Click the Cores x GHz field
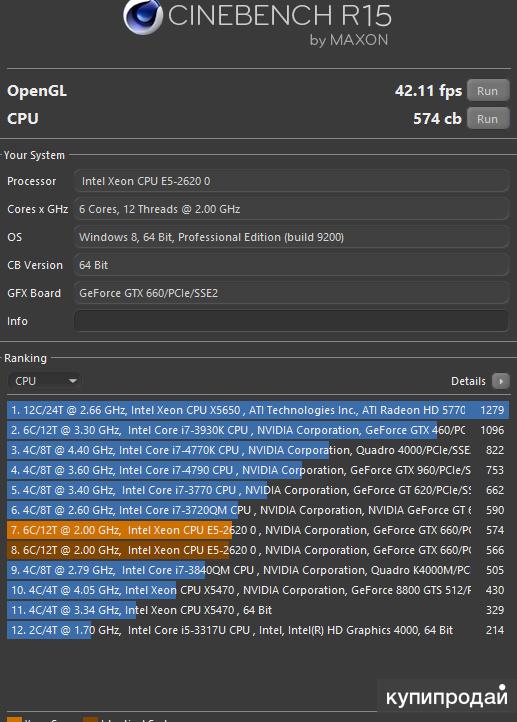The width and height of the screenshot is (517, 722). (291, 209)
